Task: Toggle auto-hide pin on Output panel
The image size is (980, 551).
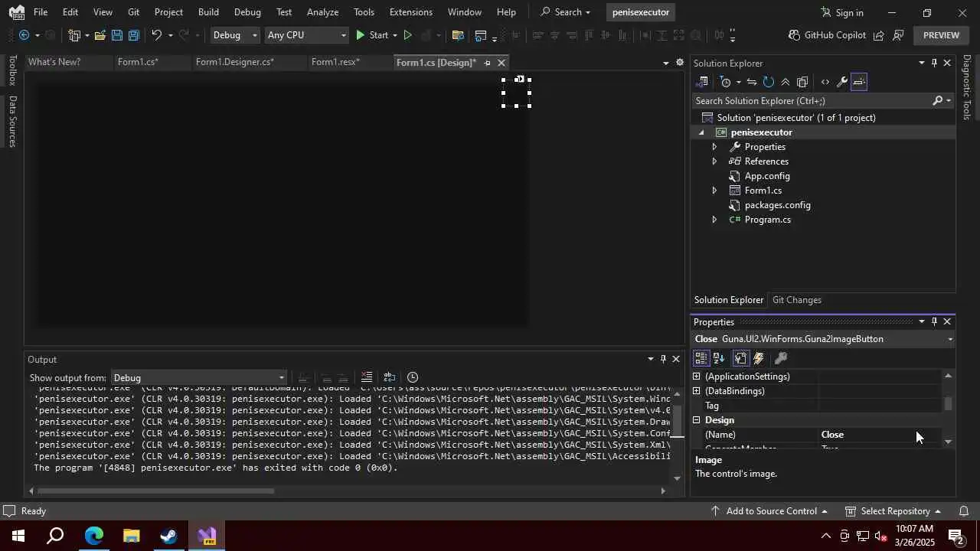Action: click(663, 359)
